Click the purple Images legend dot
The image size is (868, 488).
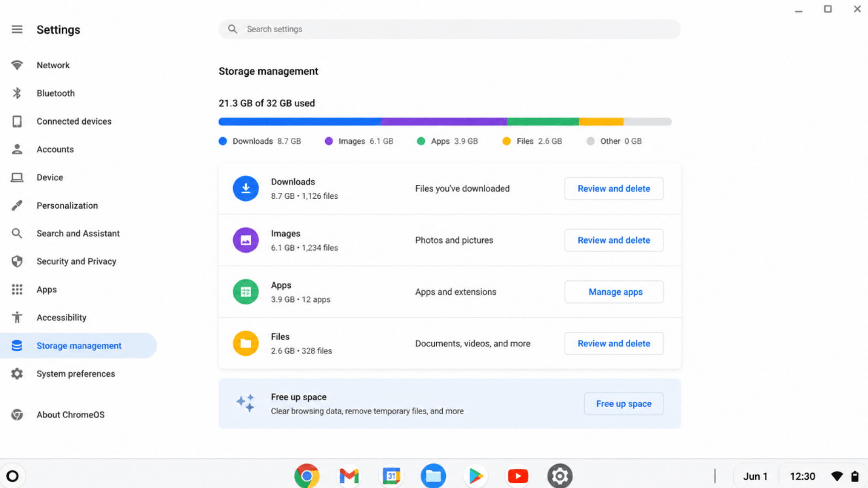329,141
